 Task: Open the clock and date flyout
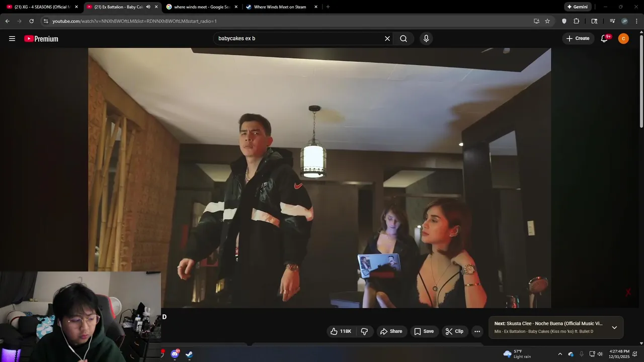click(619, 354)
